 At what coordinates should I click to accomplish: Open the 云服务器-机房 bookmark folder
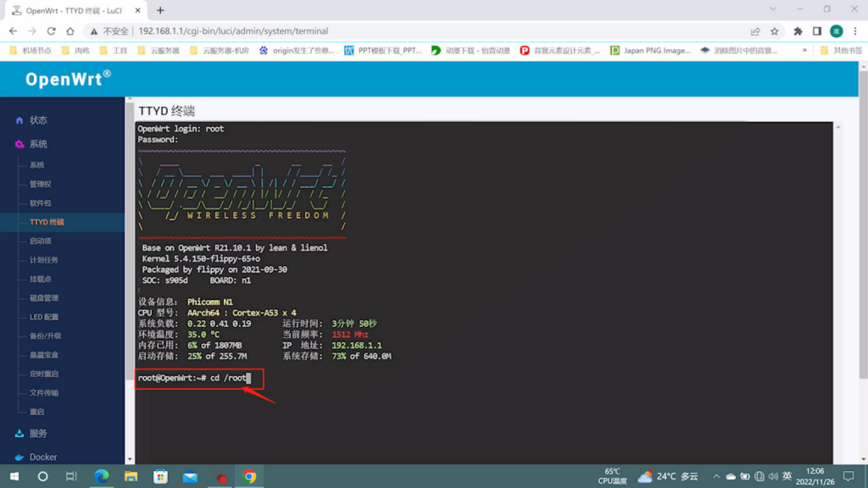(x=220, y=50)
